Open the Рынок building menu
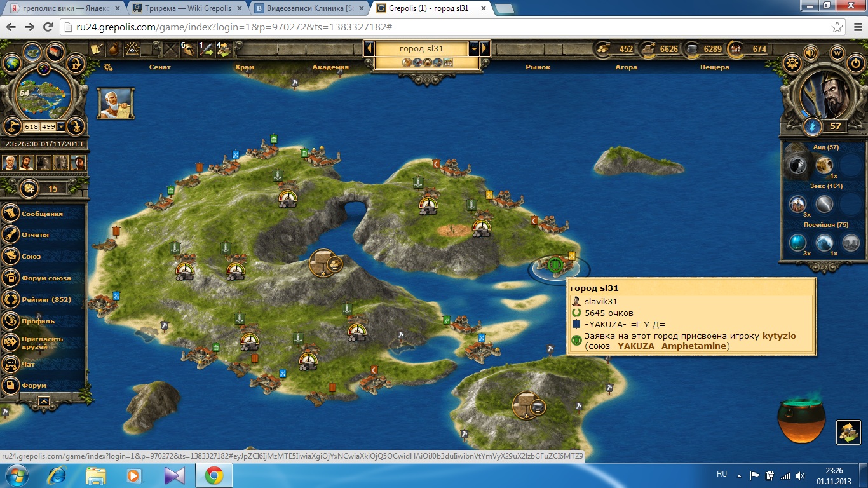Viewport: 868px width, 488px height. [x=538, y=67]
